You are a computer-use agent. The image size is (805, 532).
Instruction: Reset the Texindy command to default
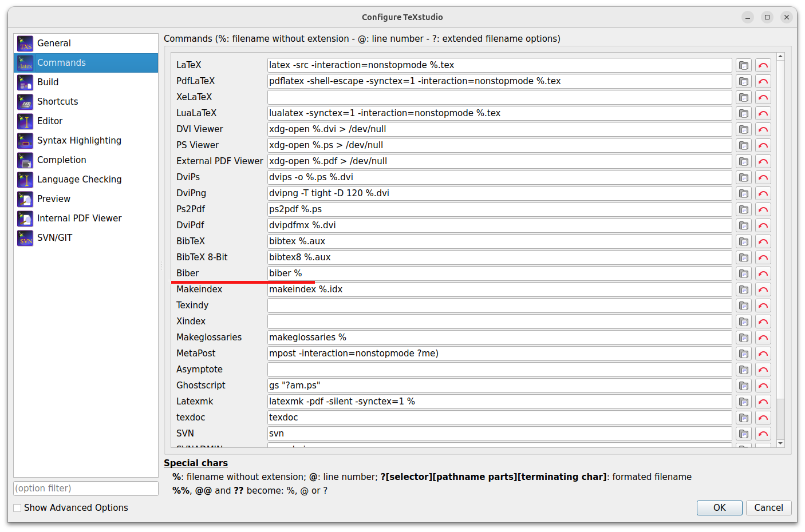click(763, 305)
